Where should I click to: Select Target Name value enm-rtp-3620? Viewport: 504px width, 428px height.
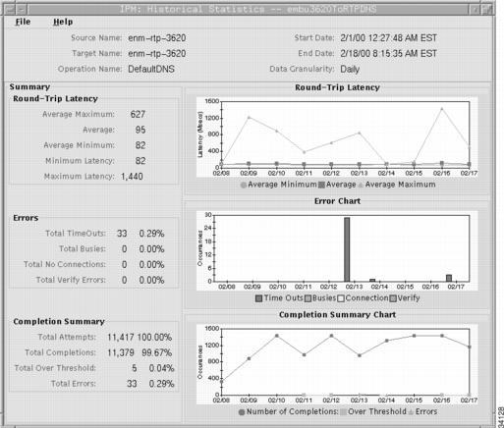(157, 53)
